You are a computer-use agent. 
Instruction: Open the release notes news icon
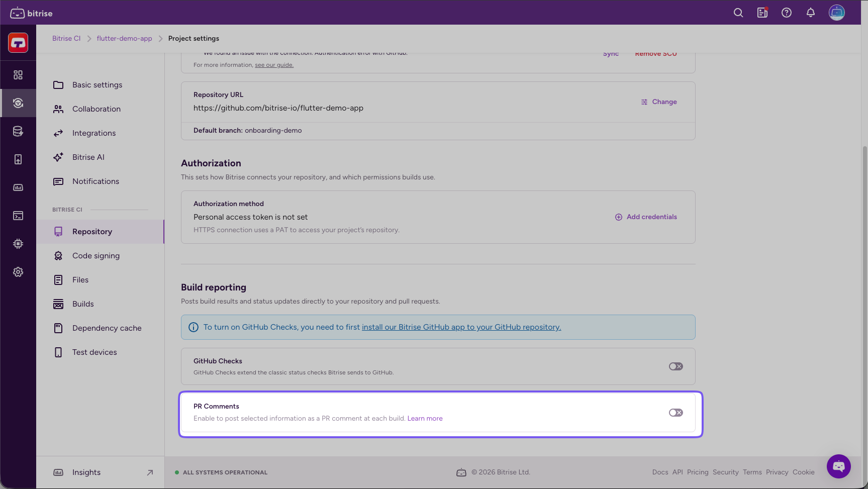point(762,13)
